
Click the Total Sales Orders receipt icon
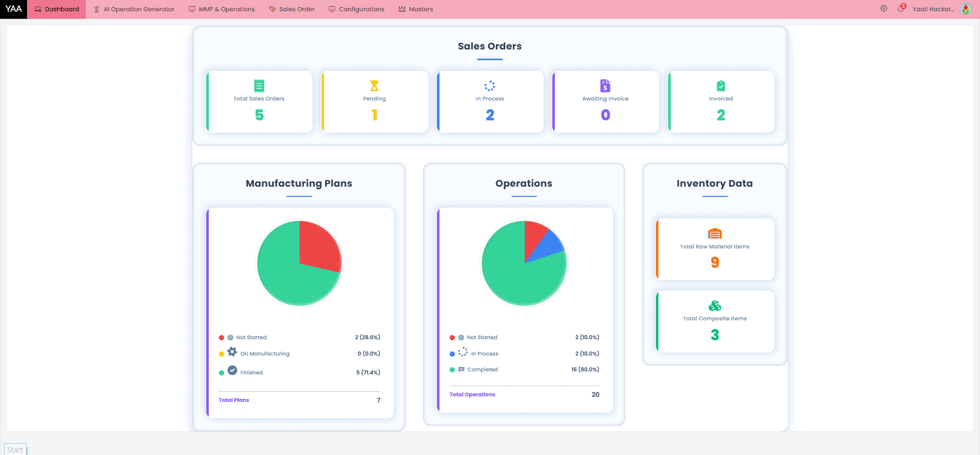pyautogui.click(x=259, y=86)
